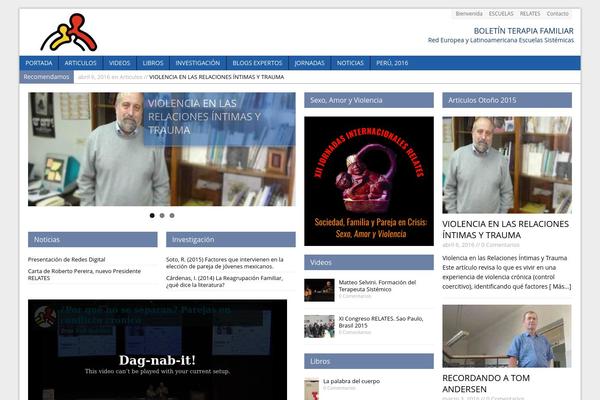Screen dimensions: 600x400
Task: Click the embedded video player area
Action: pos(157,350)
